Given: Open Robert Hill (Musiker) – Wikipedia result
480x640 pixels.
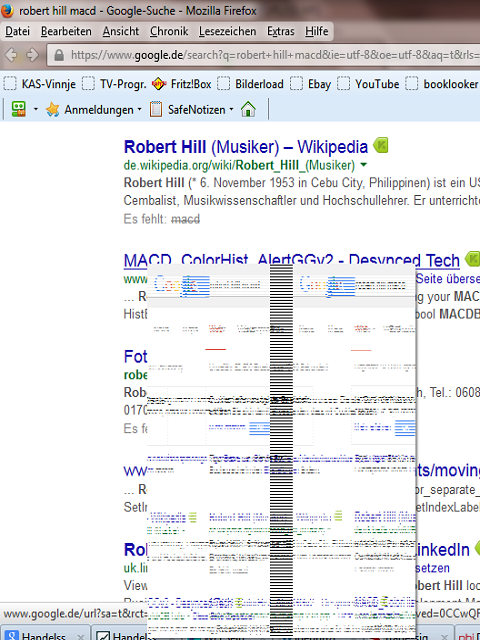Looking at the screenshot, I should [246, 147].
